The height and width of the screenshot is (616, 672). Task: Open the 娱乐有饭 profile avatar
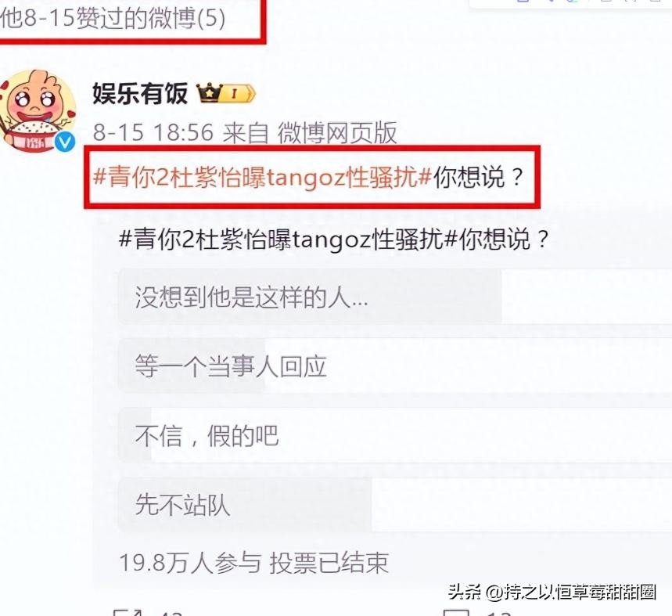click(38, 110)
